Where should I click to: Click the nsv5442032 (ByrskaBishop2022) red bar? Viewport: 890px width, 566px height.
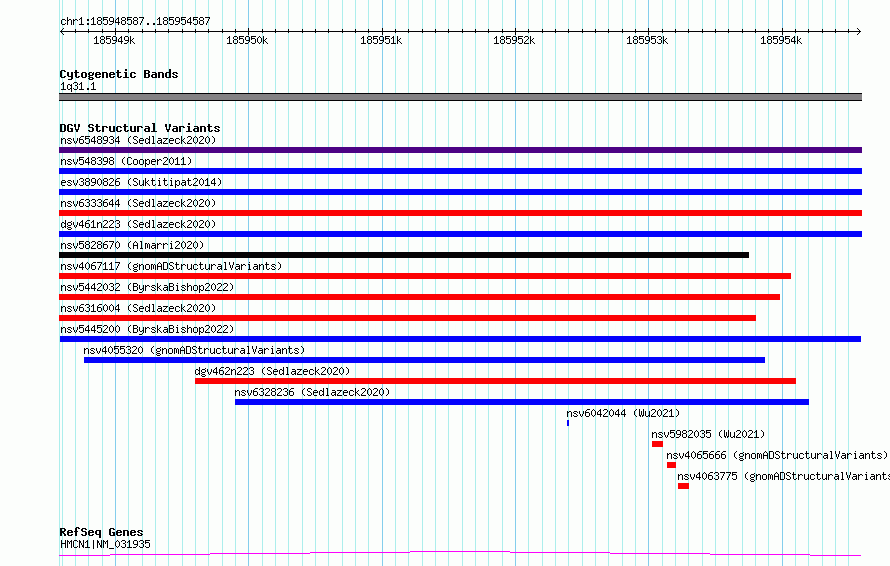(419, 297)
